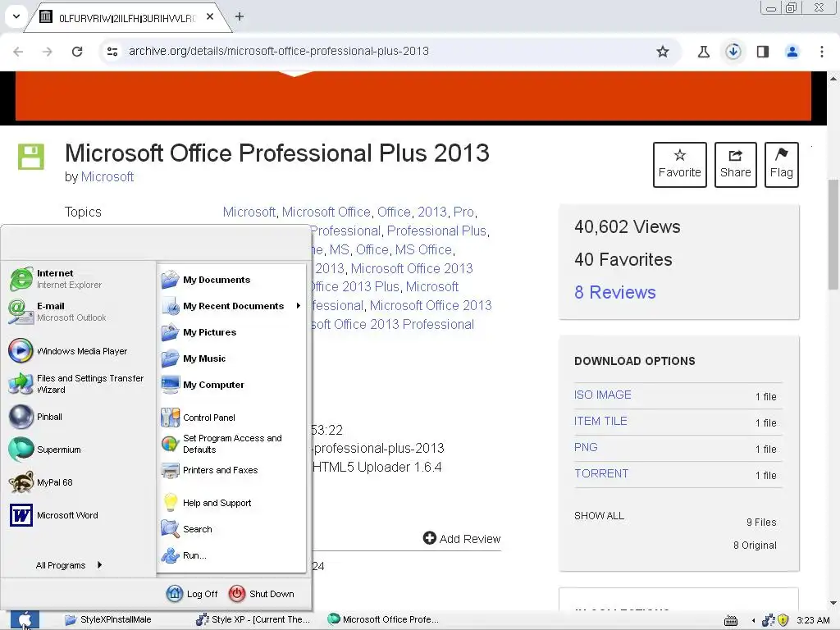Screen dimensions: 840x630
Task: Click the Apple-logo Start button
Action: pyautogui.click(x=25, y=620)
